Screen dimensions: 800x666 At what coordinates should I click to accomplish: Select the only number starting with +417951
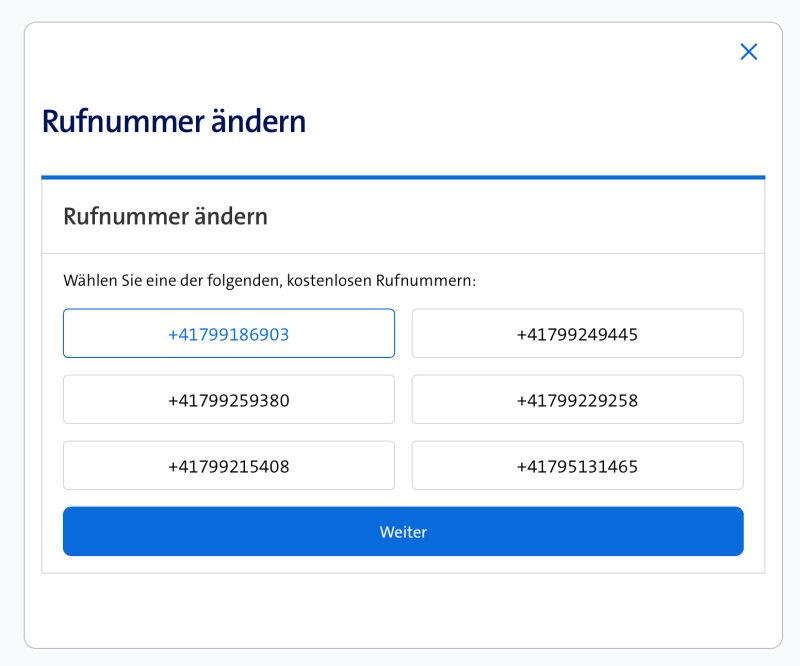[577, 466]
